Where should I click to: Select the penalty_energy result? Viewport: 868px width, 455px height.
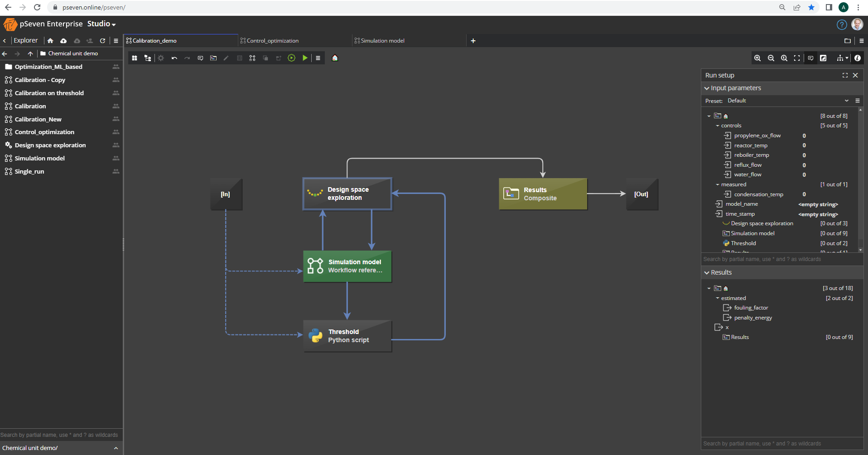[x=753, y=318]
